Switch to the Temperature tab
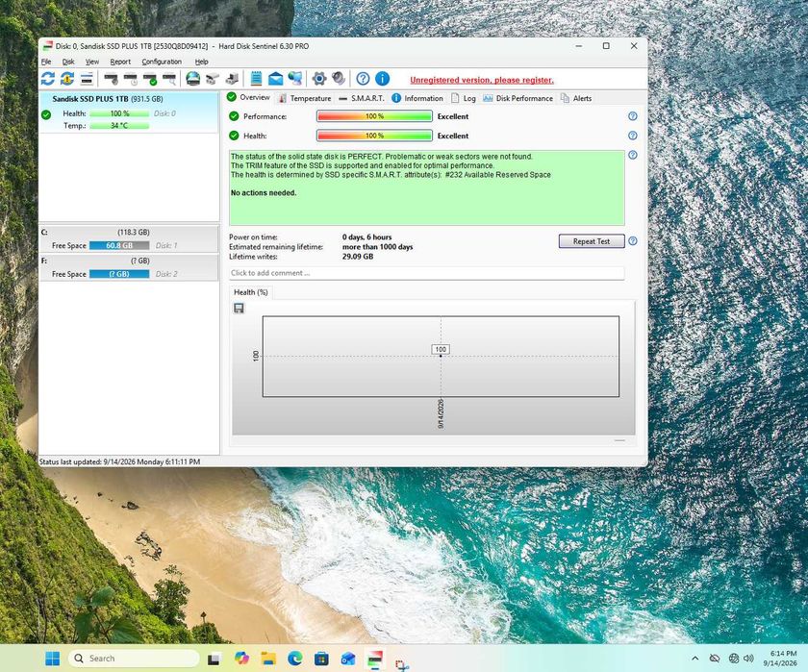The width and height of the screenshot is (808, 672). [304, 98]
